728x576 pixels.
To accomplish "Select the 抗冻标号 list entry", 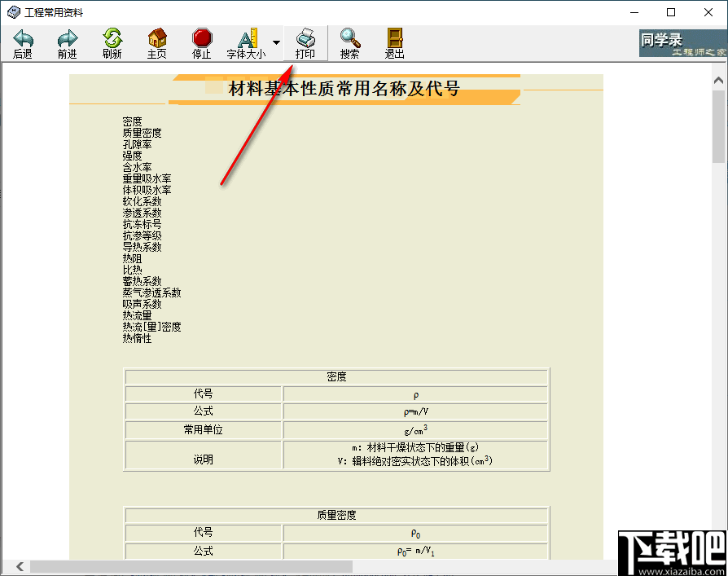I will 142,224.
